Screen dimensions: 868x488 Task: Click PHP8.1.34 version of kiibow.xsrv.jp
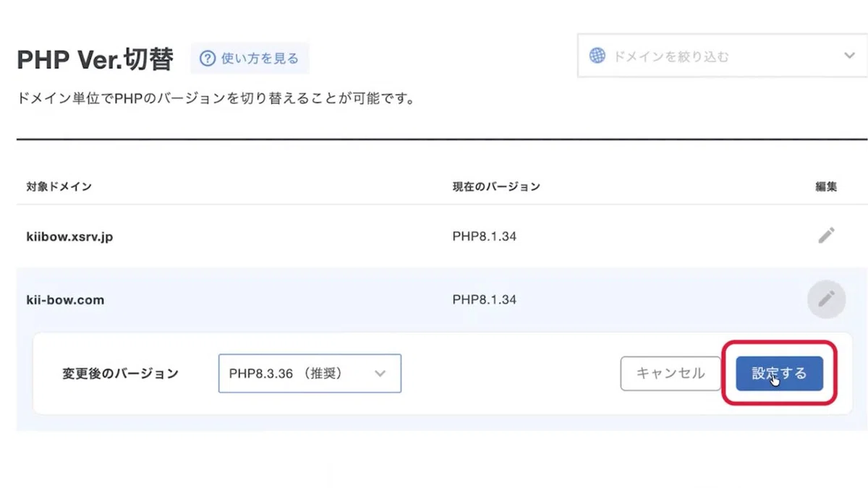pos(484,236)
